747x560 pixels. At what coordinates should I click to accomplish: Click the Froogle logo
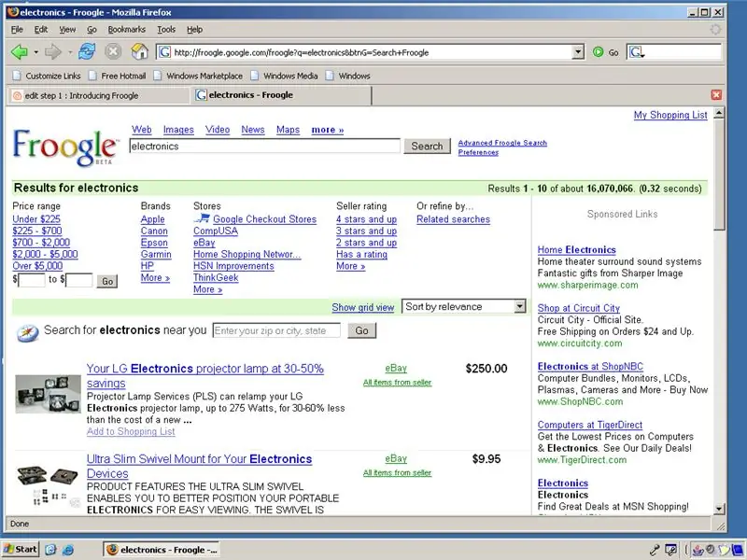pyautogui.click(x=65, y=147)
